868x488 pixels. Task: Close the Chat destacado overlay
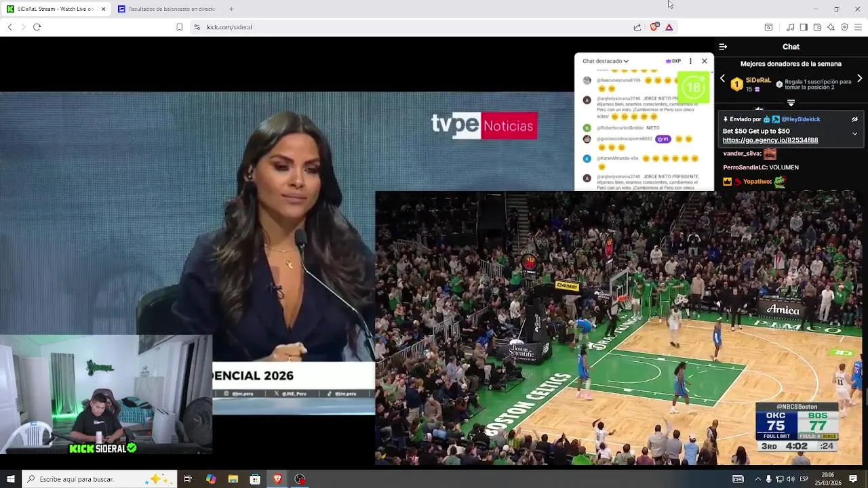705,61
